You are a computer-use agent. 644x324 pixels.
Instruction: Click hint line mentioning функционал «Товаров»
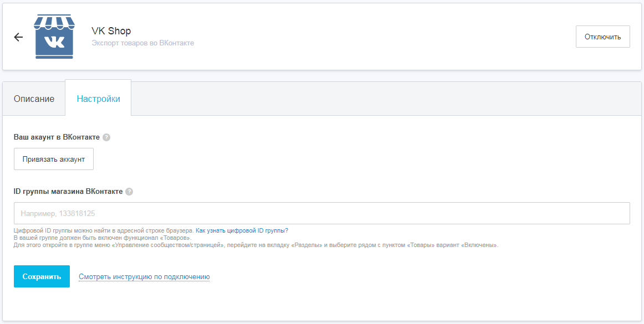103,238
